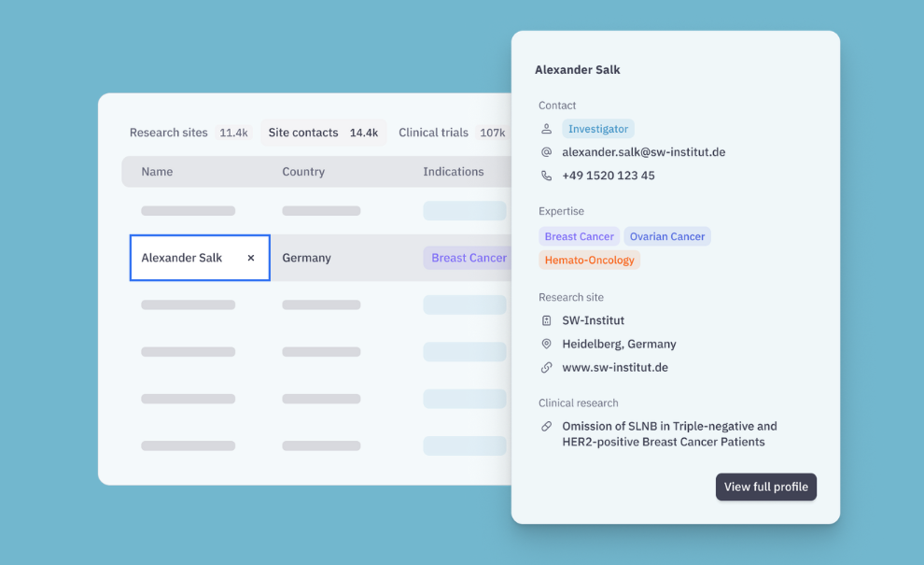Screen dimensions: 924x565
Task: Click the link icon beside the website URL
Action: [547, 368]
